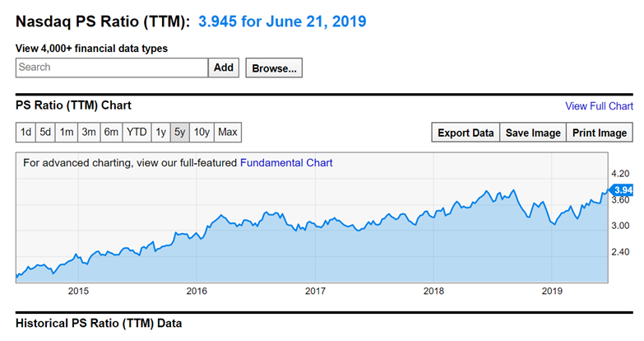Open the View Full Chart link
This screenshot has width=644, height=341.
coord(599,106)
